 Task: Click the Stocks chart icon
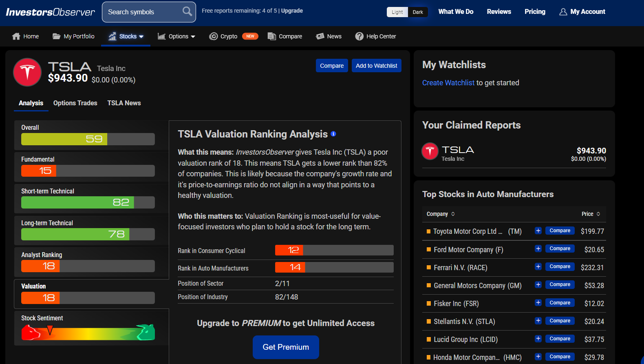(112, 36)
